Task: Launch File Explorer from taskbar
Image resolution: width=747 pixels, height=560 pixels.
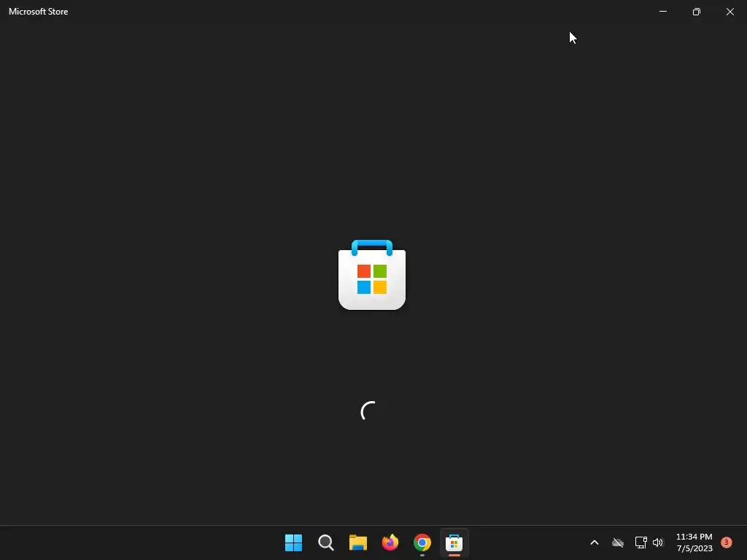Action: click(x=357, y=542)
